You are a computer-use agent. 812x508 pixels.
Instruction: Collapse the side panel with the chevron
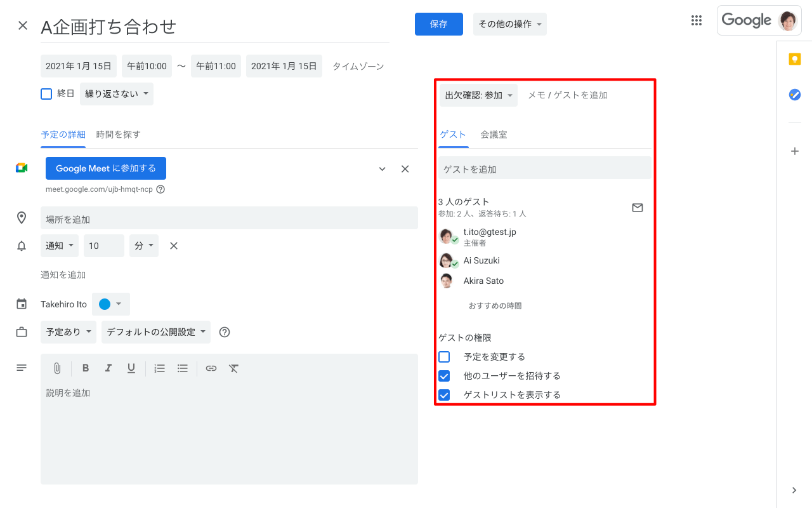point(794,490)
